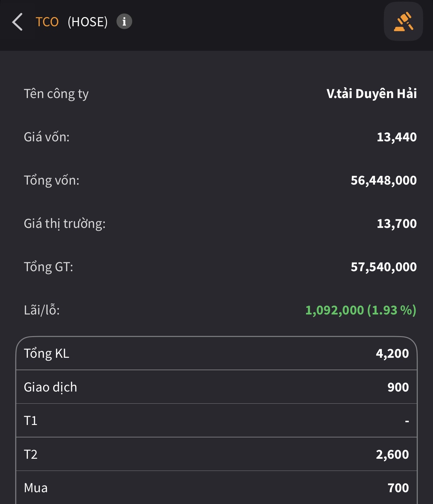The width and height of the screenshot is (433, 504).
Task: Tap the Giá thị trường label
Action: point(65,224)
